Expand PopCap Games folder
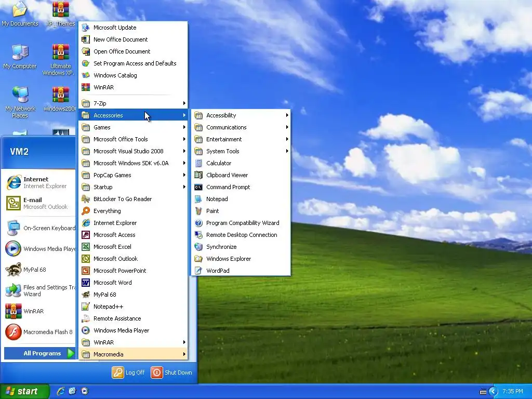This screenshot has width=532, height=399. [133, 175]
